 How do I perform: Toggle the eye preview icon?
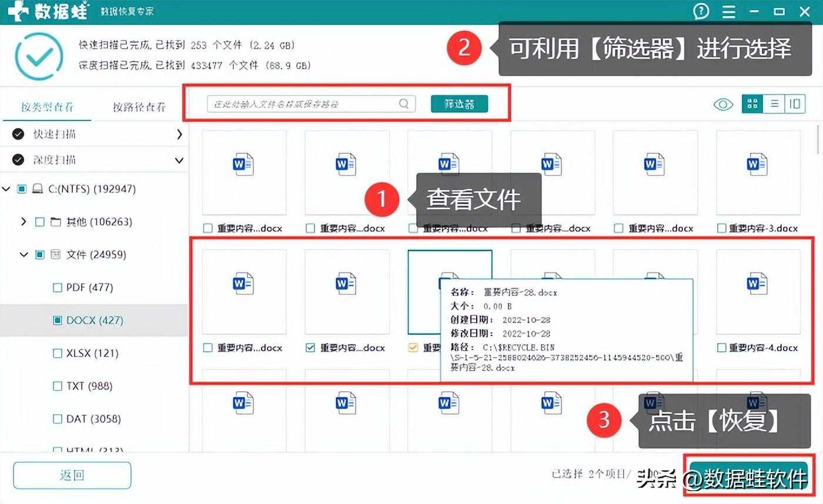(x=723, y=105)
